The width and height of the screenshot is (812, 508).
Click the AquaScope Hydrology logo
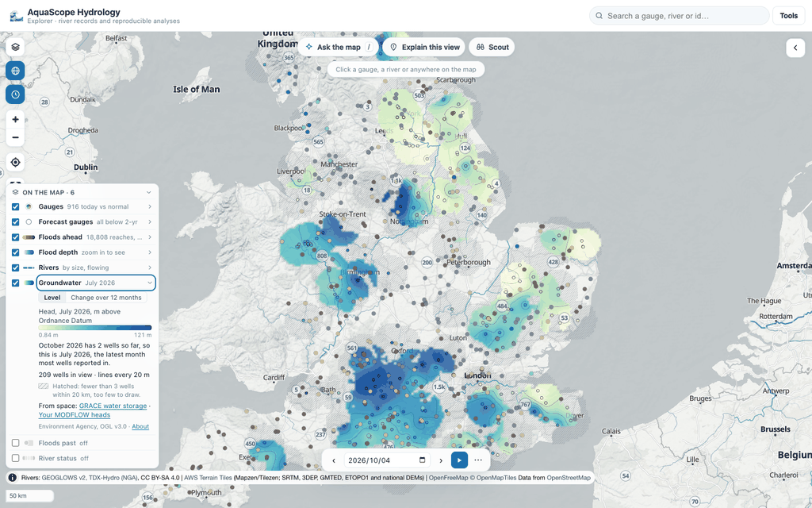[16, 16]
